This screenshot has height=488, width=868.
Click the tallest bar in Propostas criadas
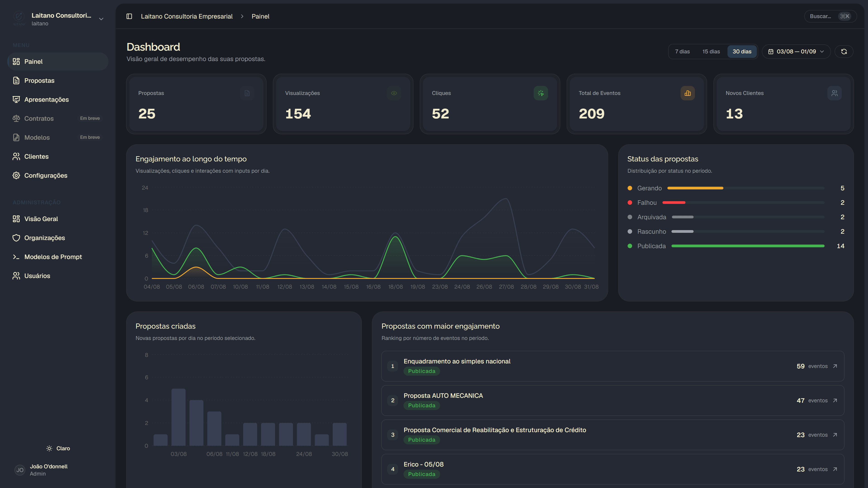click(x=178, y=417)
